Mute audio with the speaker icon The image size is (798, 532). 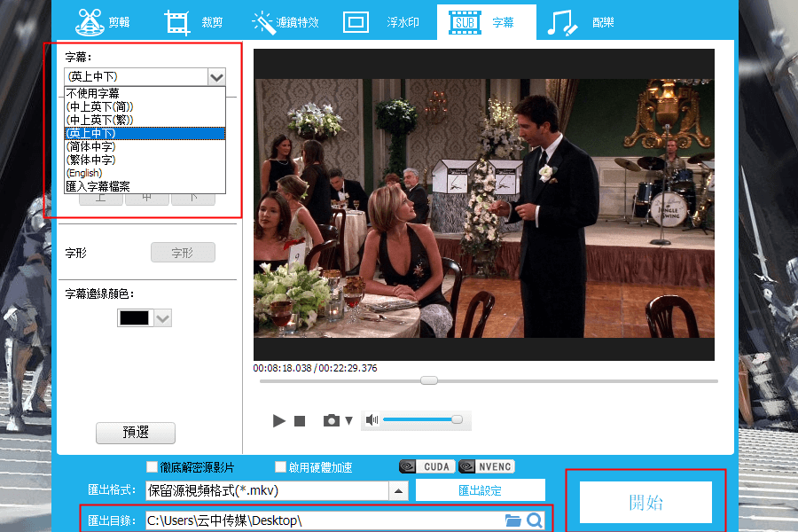(x=372, y=420)
